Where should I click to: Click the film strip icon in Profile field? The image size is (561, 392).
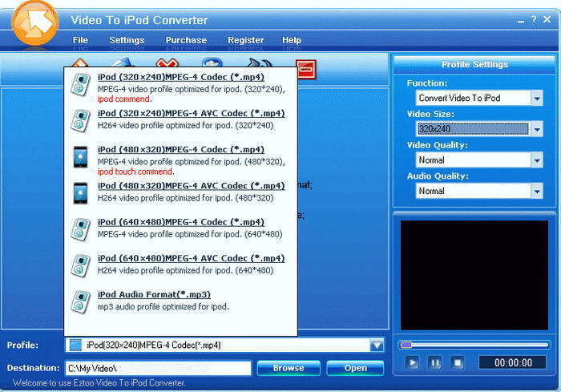pyautogui.click(x=75, y=345)
